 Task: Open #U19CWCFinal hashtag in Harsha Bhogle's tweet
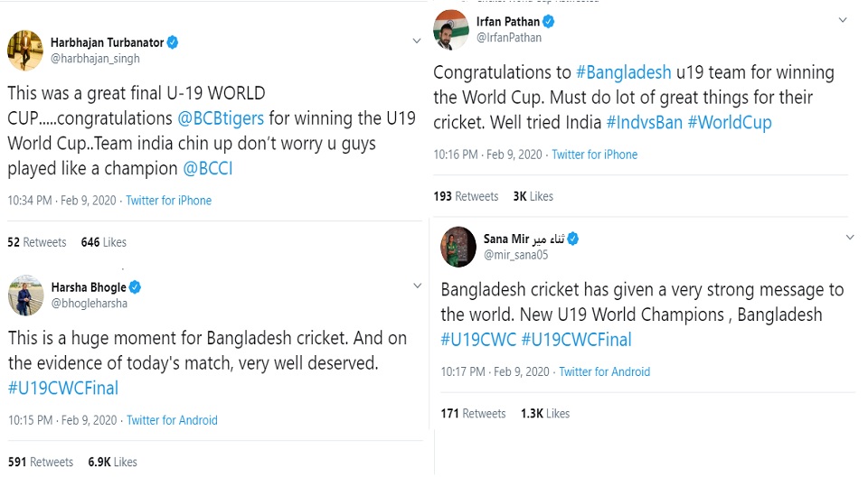(63, 388)
